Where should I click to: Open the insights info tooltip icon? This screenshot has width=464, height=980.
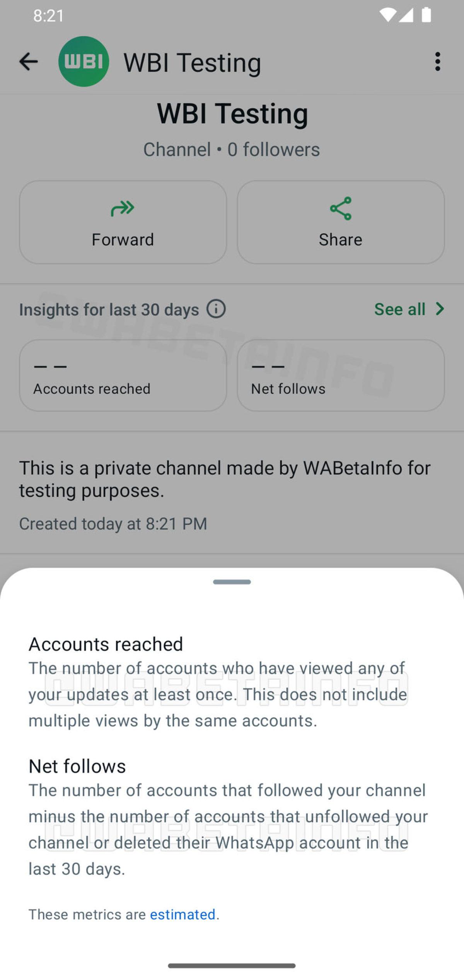click(x=215, y=309)
